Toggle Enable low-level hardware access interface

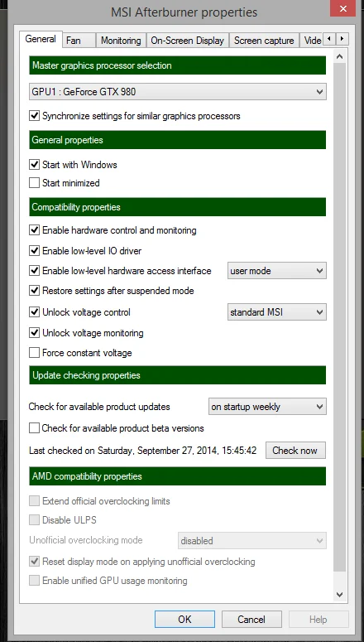click(x=35, y=271)
